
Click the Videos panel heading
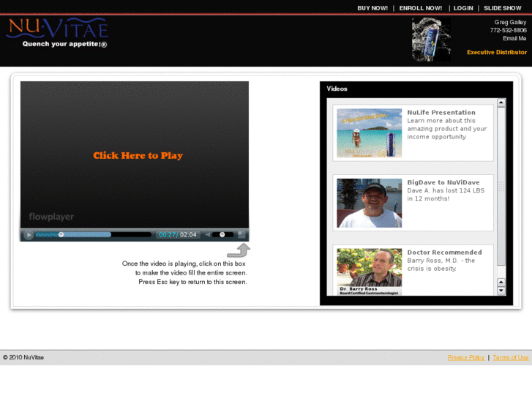click(x=337, y=89)
